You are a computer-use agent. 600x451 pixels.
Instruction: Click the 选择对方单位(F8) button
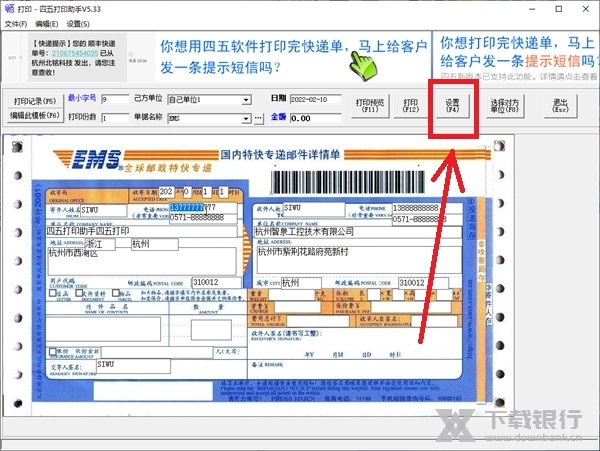[505, 105]
